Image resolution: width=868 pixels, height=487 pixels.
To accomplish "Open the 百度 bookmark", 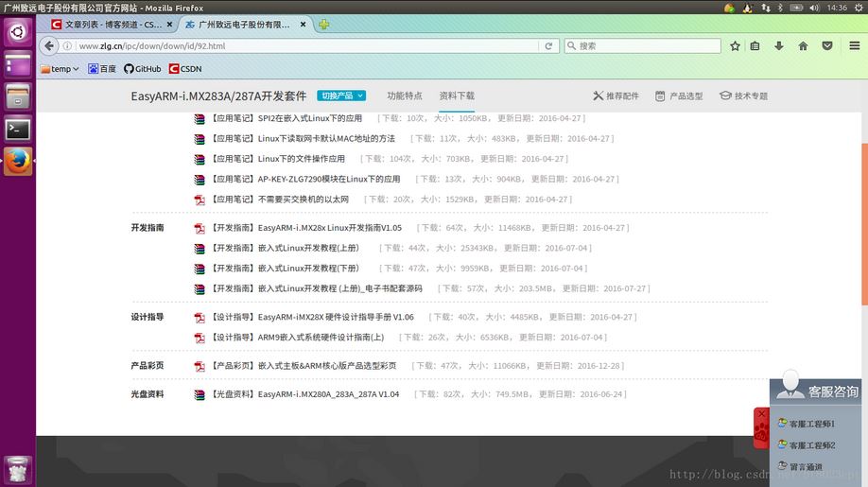I will [x=102, y=69].
